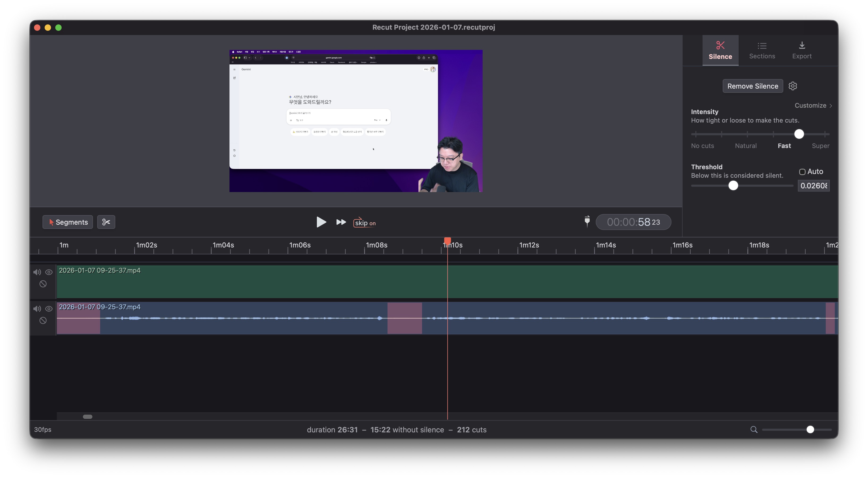The height and width of the screenshot is (478, 868).
Task: Hide the top track using eye icon
Action: coord(49,272)
